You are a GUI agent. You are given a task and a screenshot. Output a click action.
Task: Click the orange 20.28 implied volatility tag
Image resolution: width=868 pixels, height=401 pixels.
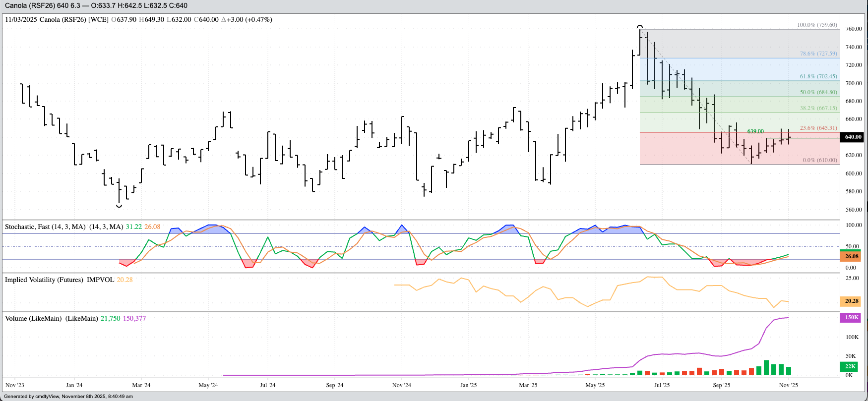coord(851,301)
